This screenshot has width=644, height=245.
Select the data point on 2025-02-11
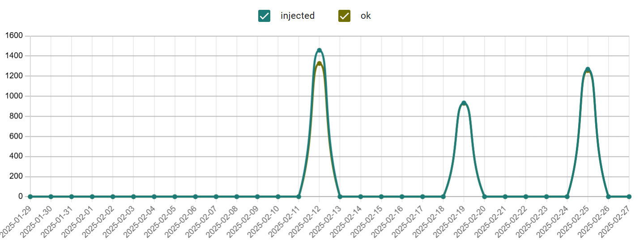pos(299,197)
